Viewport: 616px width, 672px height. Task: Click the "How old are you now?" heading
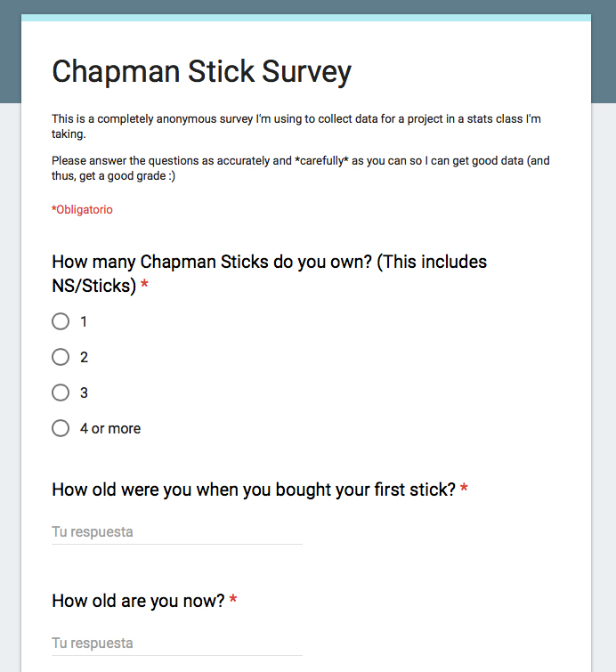tap(138, 601)
